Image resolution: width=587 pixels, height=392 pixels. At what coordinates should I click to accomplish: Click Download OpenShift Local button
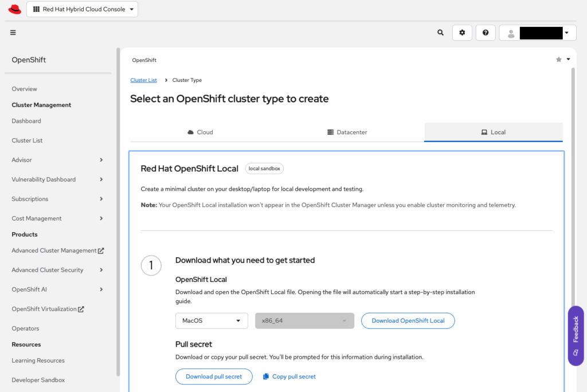click(x=408, y=321)
